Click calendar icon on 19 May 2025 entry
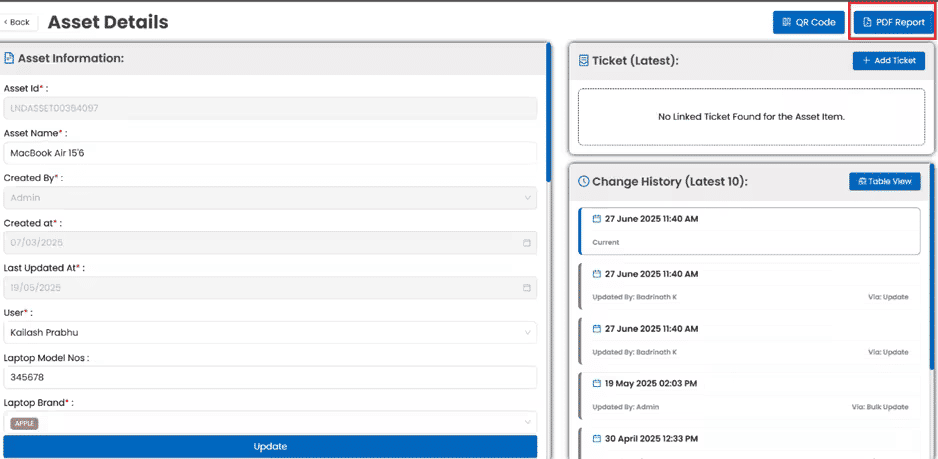Screen dimensions: 938x459 pyautogui.click(x=596, y=383)
